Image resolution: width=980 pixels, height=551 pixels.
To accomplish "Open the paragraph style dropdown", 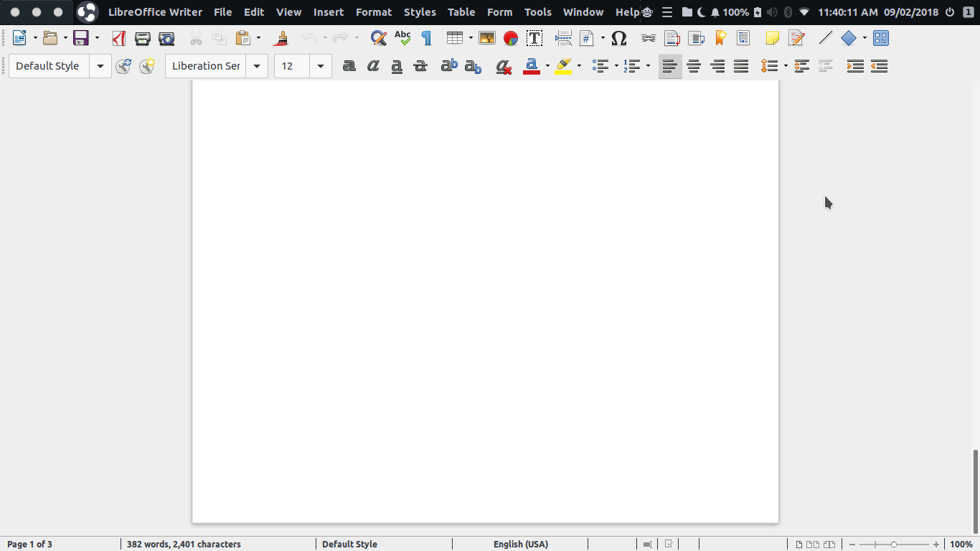I will click(100, 65).
